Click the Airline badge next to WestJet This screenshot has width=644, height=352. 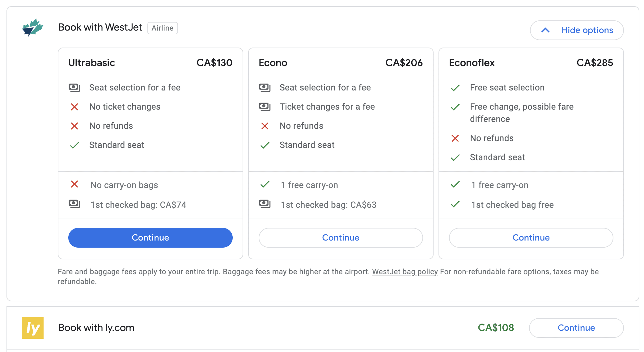163,28
